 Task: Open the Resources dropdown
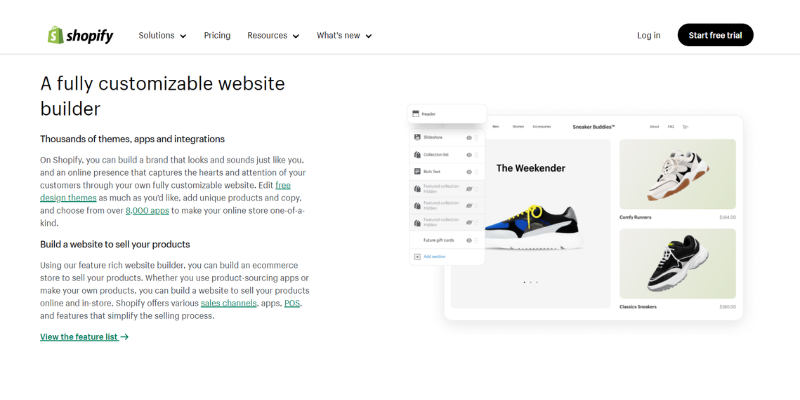(273, 35)
